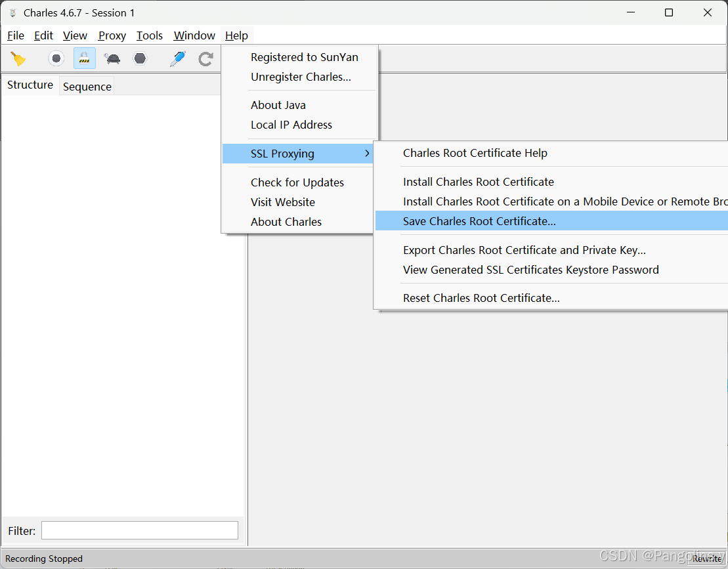Open the Edit menu
This screenshot has width=728, height=569.
(x=43, y=35)
